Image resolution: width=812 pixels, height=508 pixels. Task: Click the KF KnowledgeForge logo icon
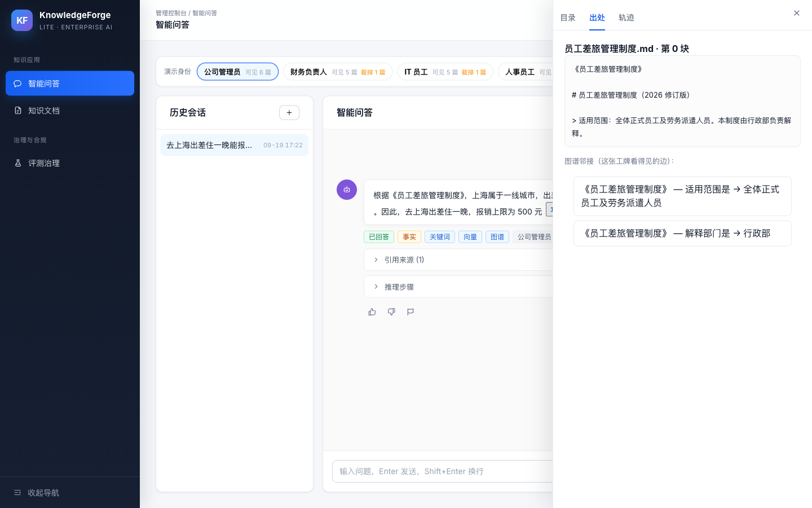point(22,20)
